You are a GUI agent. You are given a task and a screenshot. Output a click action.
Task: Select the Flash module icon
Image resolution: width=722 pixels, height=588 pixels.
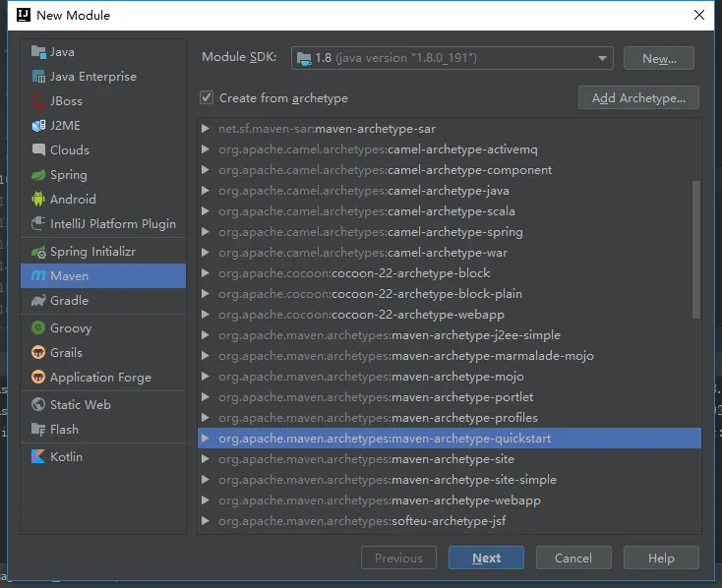[38, 429]
